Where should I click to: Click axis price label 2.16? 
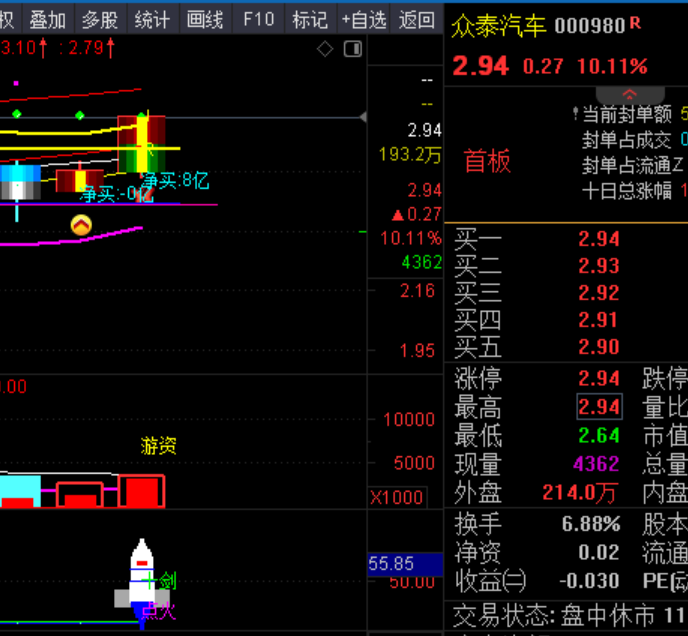[417, 291]
